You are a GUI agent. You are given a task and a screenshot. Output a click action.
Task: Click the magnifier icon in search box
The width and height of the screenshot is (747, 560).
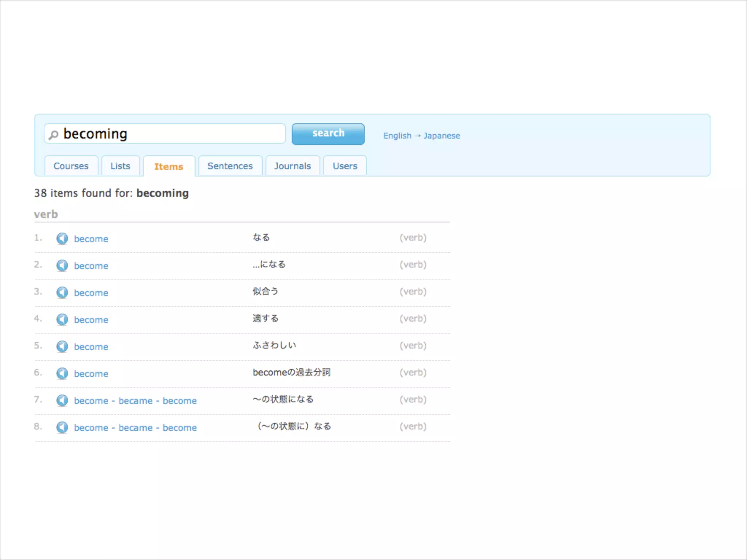(x=53, y=135)
